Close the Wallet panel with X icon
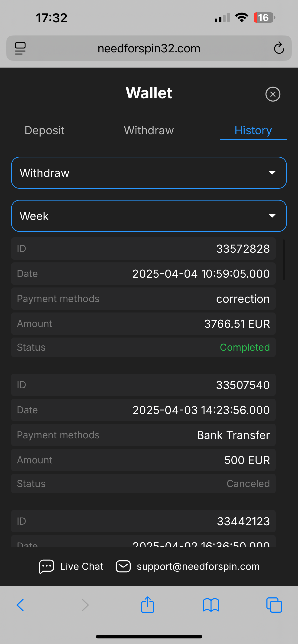298x644 pixels. pyautogui.click(x=273, y=94)
